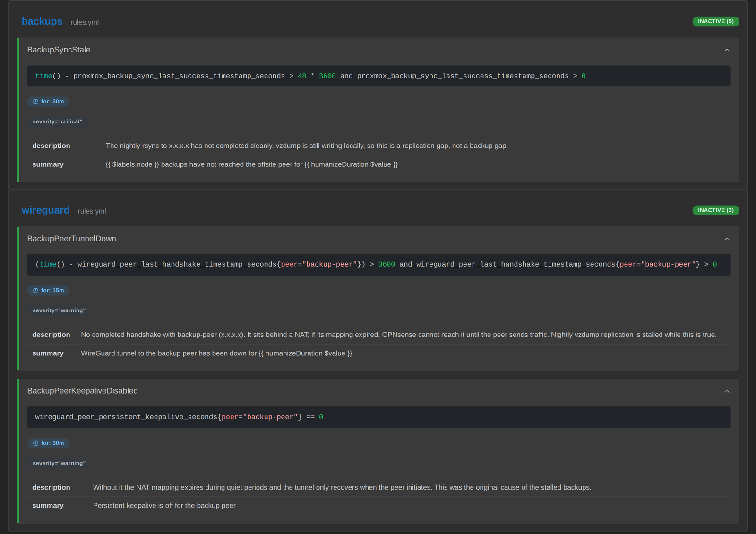Click the proxmox_backup_sync expression code block

tap(379, 76)
